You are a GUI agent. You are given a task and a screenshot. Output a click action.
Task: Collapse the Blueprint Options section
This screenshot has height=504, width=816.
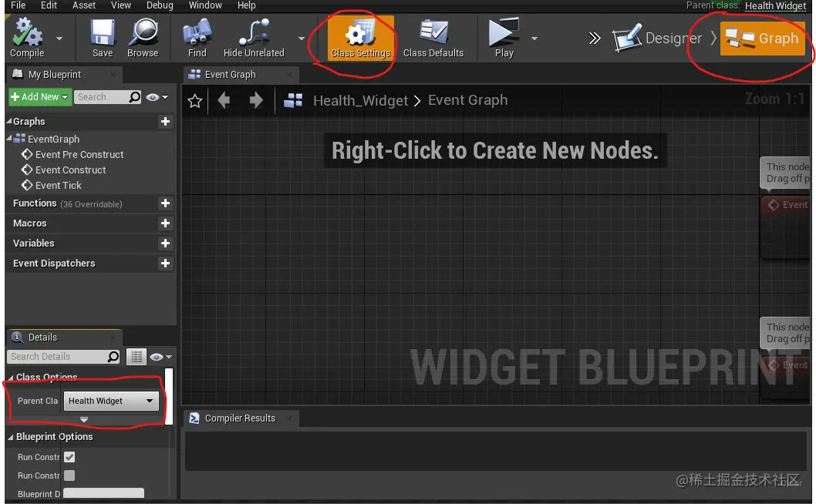pyautogui.click(x=11, y=438)
